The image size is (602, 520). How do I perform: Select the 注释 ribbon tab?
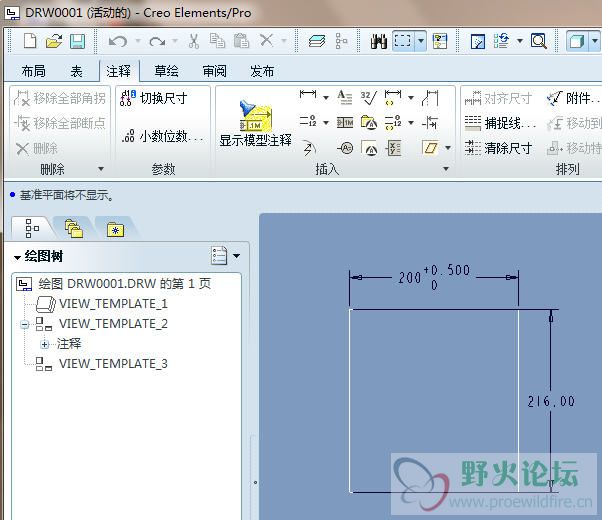point(119,71)
